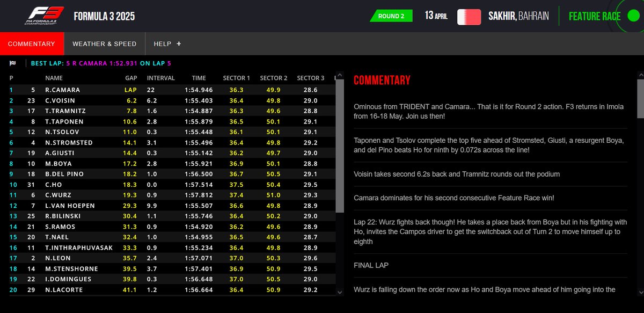644x313 pixels.
Task: Click 'Wurz is falling down the order' entry
Action: (x=485, y=289)
